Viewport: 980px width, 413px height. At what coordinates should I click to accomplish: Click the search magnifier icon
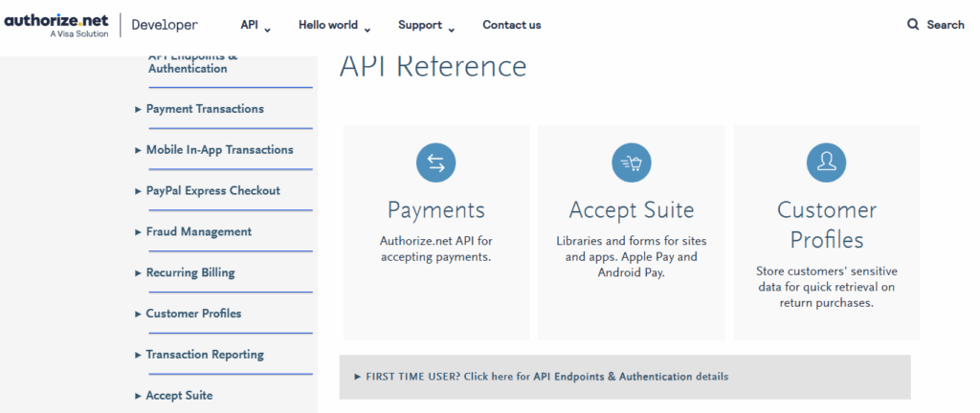(x=913, y=25)
